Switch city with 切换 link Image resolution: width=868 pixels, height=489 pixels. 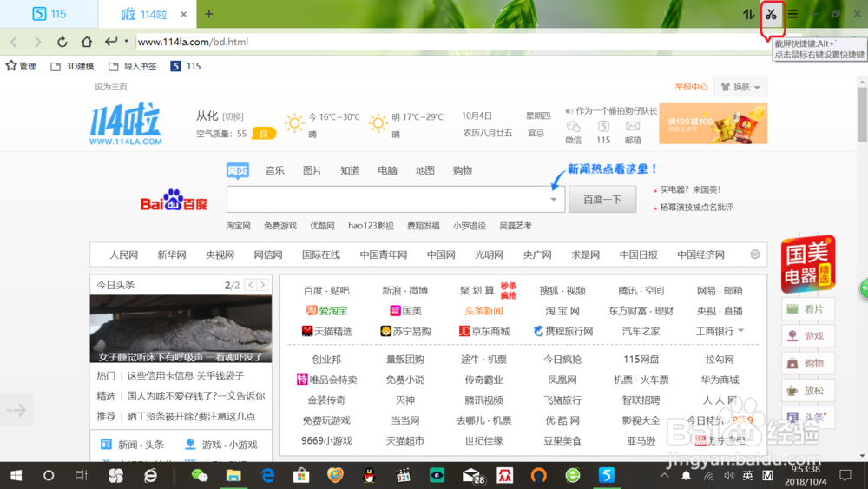(x=233, y=116)
